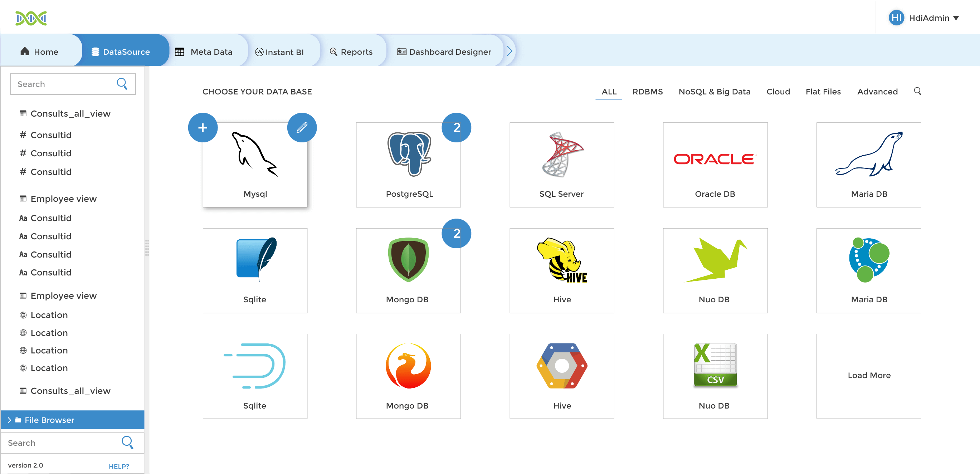Image resolution: width=980 pixels, height=474 pixels.
Task: Click the sidebar panel resize handle
Action: [147, 248]
